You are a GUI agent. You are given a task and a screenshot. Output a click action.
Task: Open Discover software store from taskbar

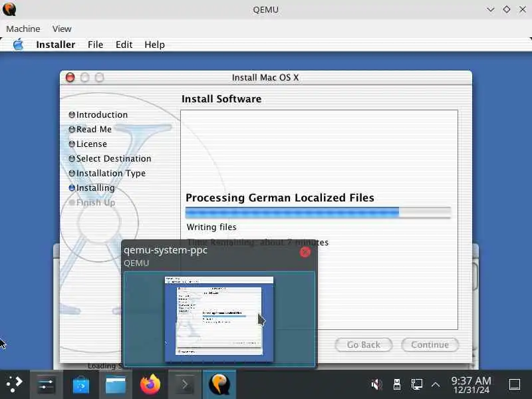click(x=80, y=384)
